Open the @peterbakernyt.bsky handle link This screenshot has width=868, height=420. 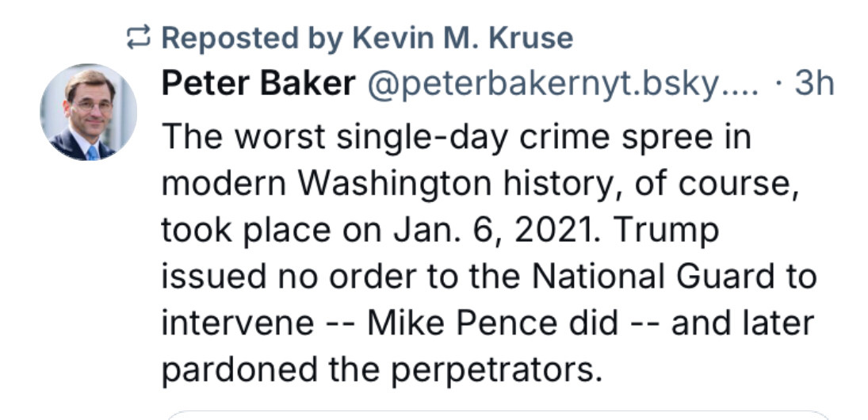[x=563, y=85]
